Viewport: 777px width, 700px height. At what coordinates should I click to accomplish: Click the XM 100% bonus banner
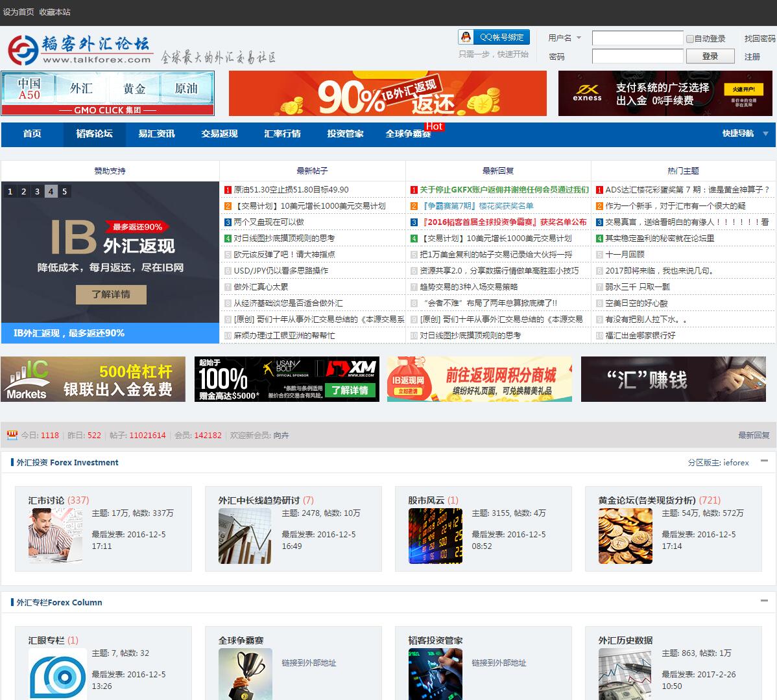287,379
